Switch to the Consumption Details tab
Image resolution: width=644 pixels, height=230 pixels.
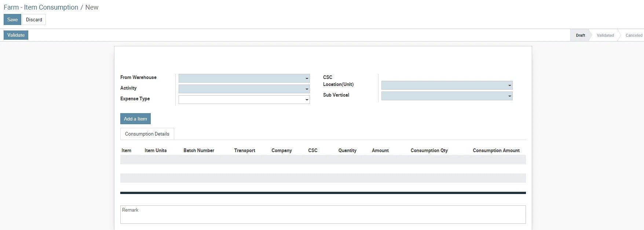tap(147, 134)
